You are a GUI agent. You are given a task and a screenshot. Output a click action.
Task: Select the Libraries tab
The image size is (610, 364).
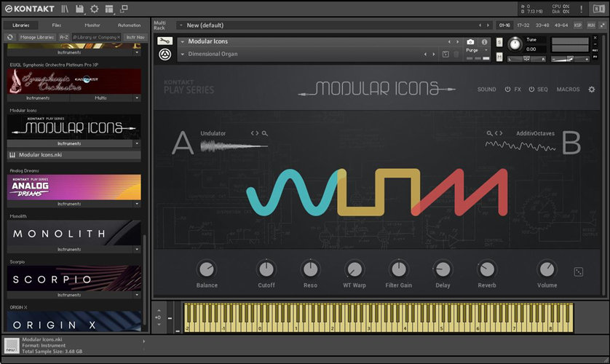tap(21, 25)
